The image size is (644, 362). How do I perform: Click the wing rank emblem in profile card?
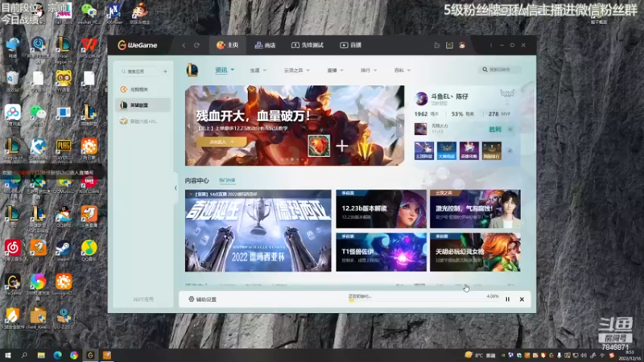coord(507,94)
